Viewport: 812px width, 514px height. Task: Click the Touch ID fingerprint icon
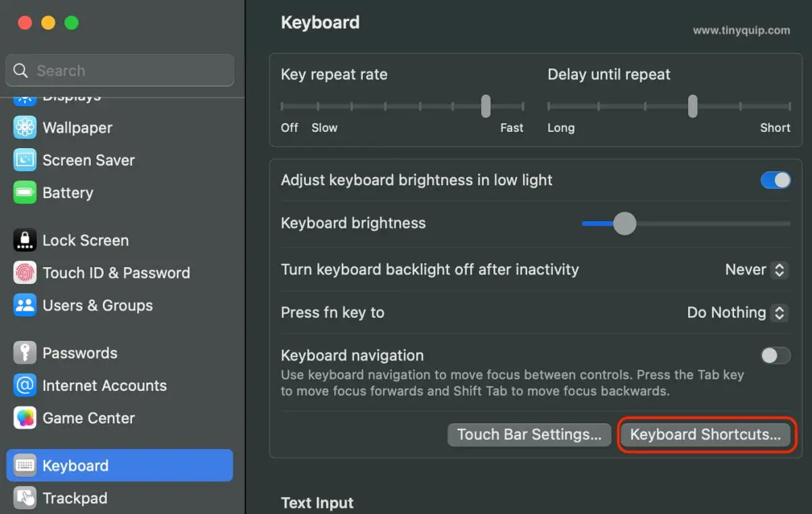[x=25, y=273]
